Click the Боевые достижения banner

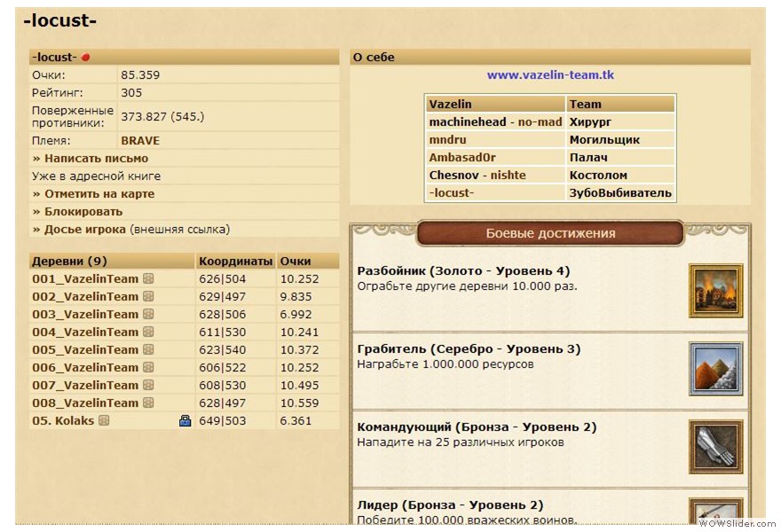(x=550, y=234)
